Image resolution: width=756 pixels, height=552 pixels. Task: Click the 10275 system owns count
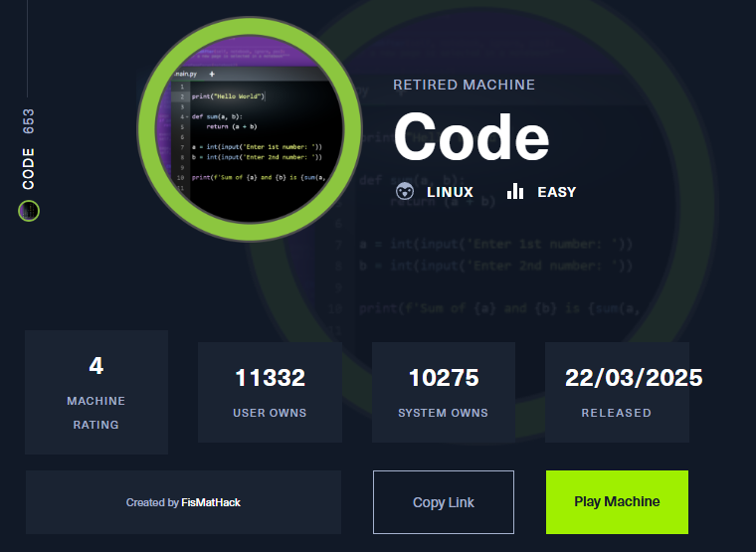pyautogui.click(x=444, y=378)
